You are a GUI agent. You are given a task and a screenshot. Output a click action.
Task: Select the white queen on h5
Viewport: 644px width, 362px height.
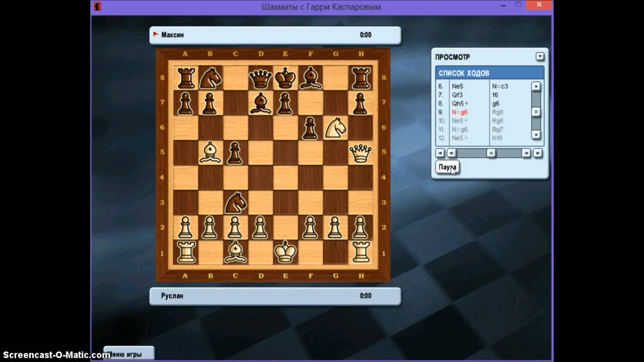point(360,153)
